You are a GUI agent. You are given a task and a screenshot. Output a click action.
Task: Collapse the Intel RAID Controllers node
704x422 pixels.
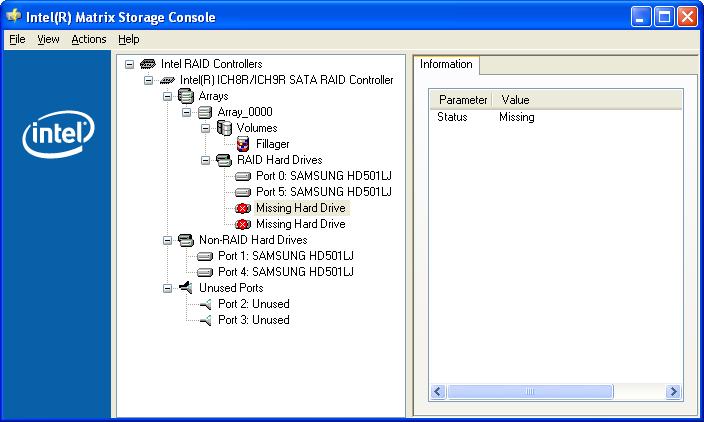point(129,64)
